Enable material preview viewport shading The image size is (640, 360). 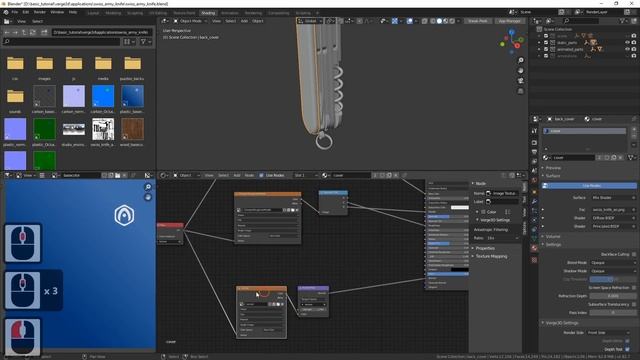click(x=446, y=21)
